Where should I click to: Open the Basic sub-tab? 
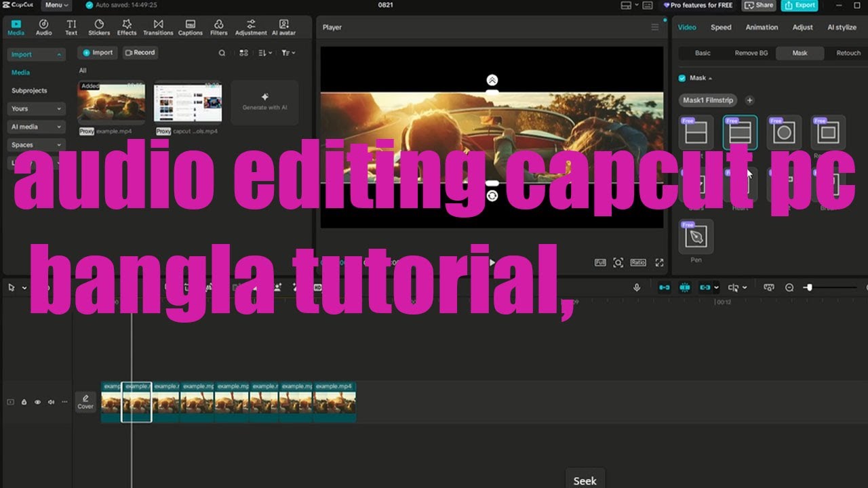pyautogui.click(x=703, y=53)
